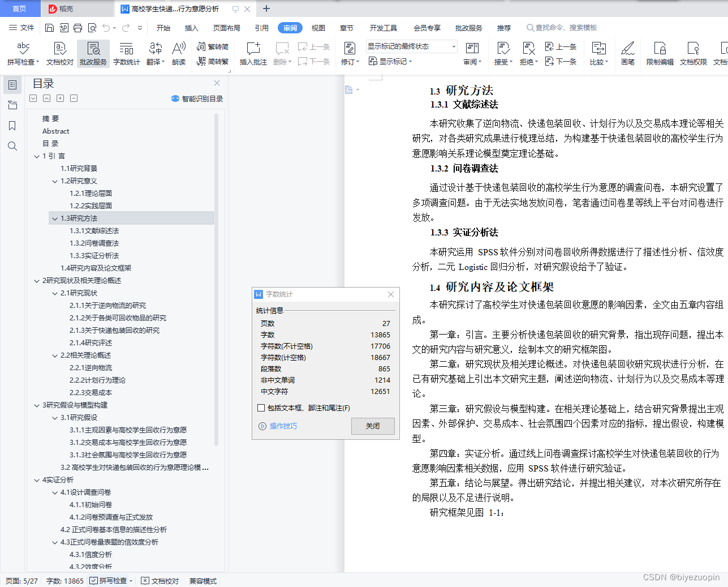The width and height of the screenshot is (728, 587).
Task: Click 文档校对 in the status bar
Action: pyautogui.click(x=160, y=581)
